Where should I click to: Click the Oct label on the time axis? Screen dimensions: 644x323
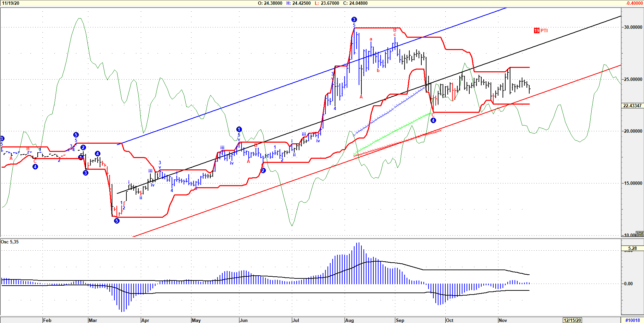(x=450, y=320)
